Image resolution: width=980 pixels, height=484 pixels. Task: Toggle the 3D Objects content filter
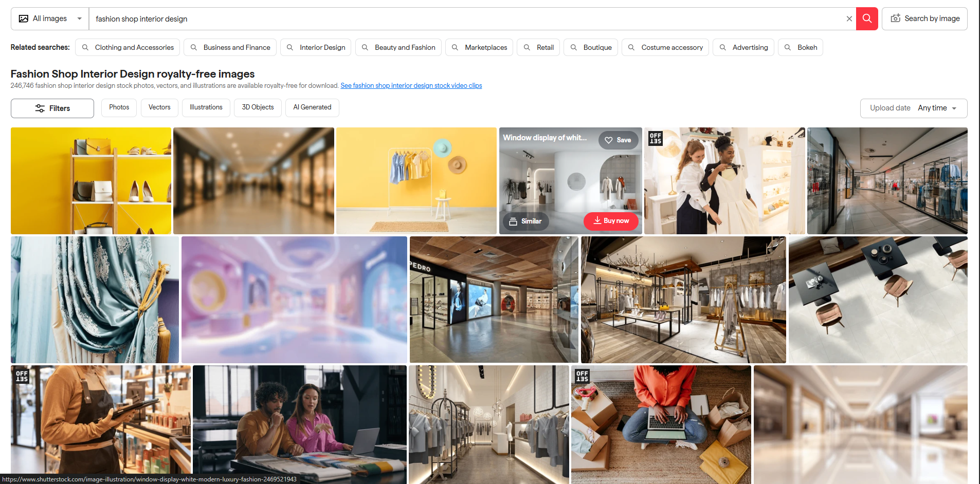pyautogui.click(x=258, y=107)
